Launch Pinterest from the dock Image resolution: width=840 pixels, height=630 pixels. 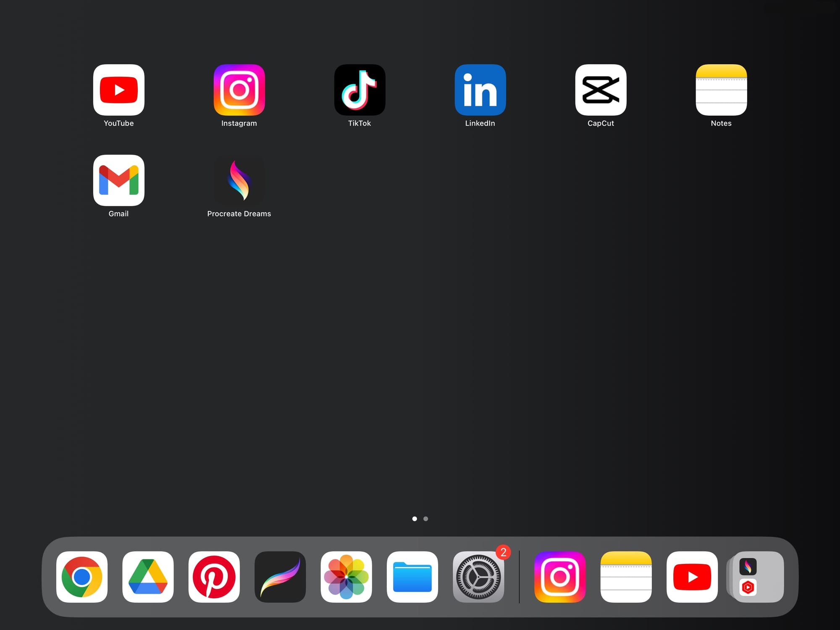(x=214, y=577)
